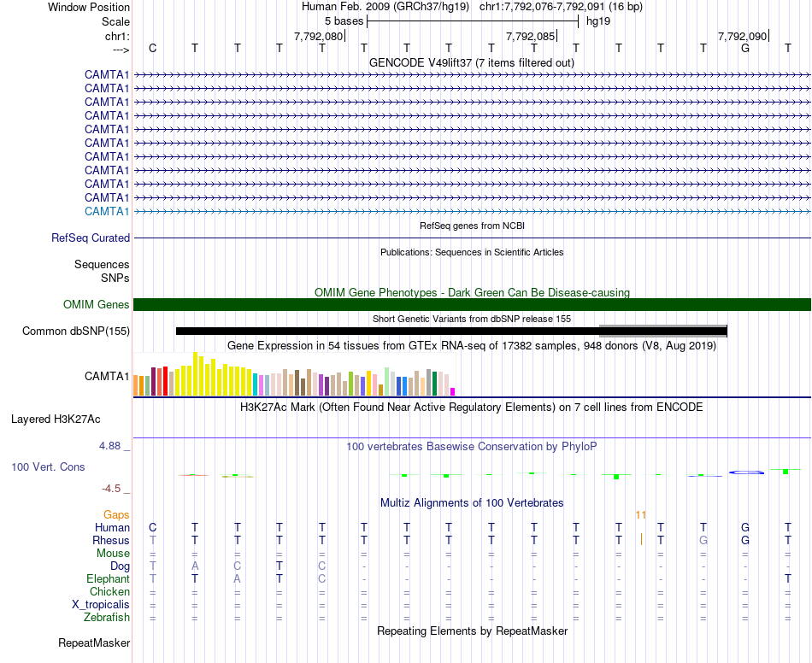The height and width of the screenshot is (663, 812).
Task: Select the Chicken species label
Action: tap(109, 592)
